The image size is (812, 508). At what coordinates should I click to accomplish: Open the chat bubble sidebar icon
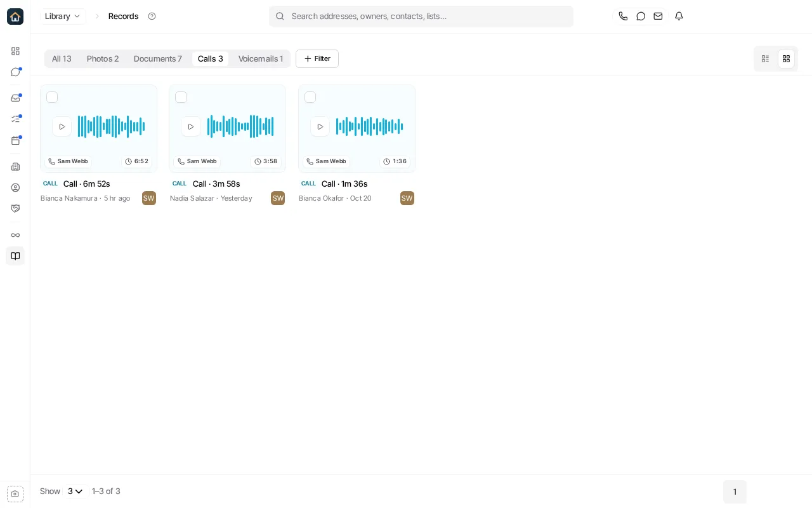15,72
